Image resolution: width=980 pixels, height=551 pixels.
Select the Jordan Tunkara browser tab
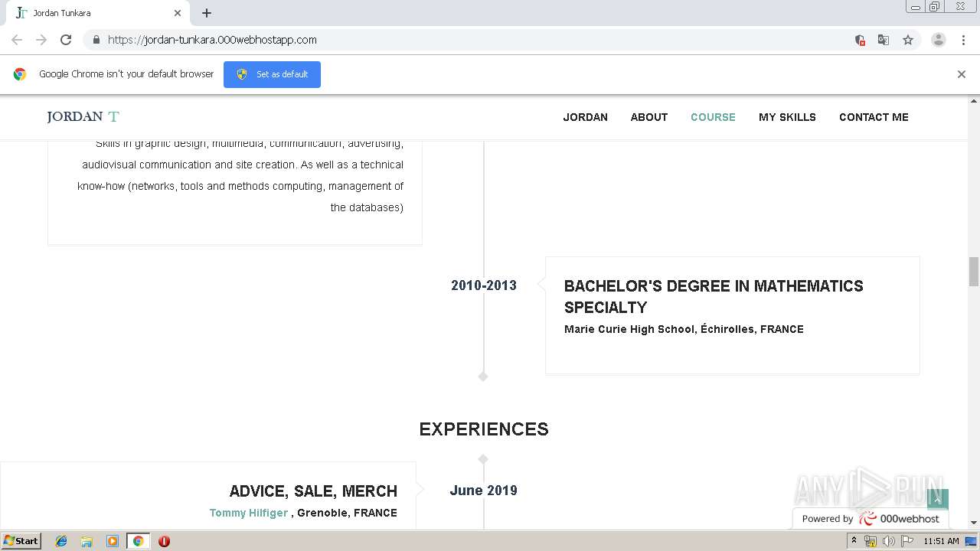coord(98,13)
